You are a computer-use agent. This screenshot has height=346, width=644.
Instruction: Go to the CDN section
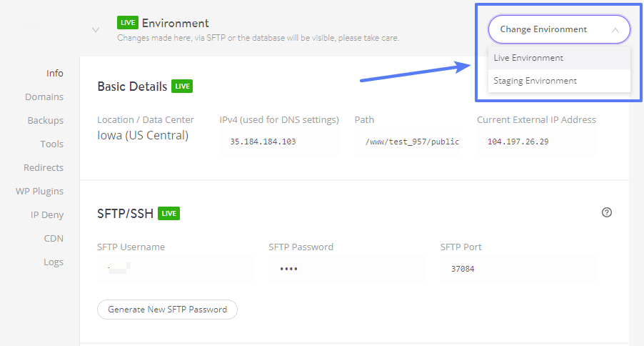(x=54, y=238)
